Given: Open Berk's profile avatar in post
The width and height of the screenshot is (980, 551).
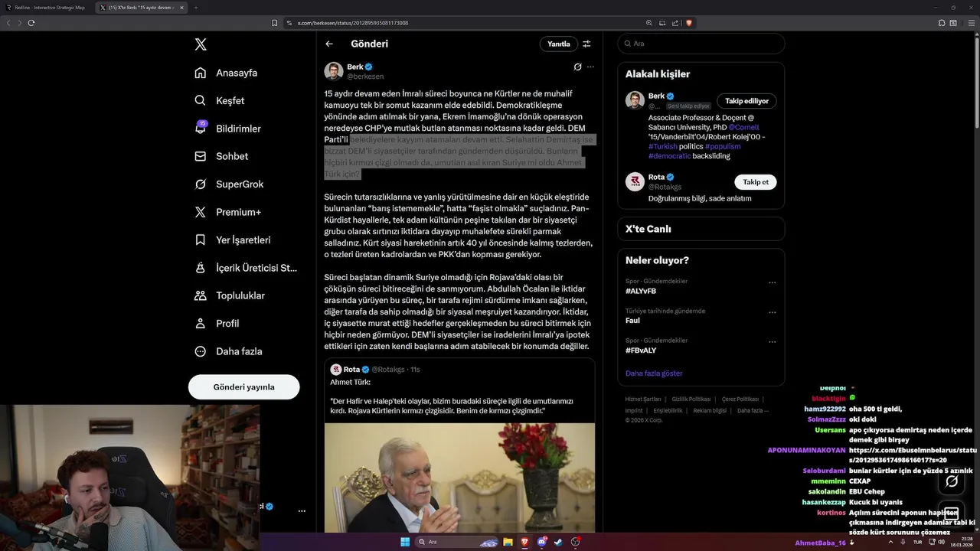Looking at the screenshot, I should (x=334, y=71).
